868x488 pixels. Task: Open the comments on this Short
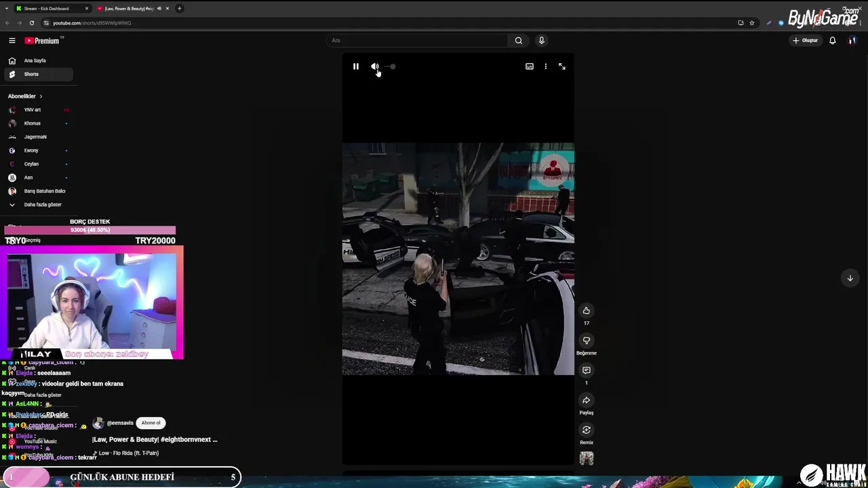587,370
